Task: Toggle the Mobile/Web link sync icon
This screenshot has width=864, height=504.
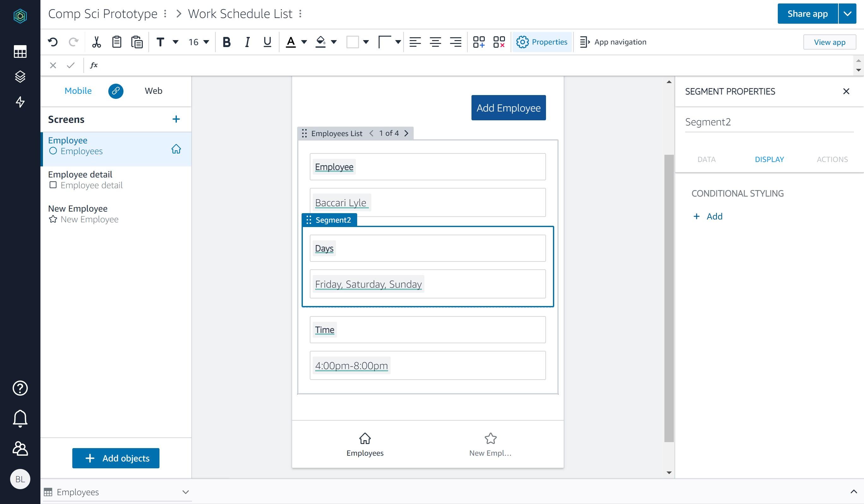Action: [116, 91]
